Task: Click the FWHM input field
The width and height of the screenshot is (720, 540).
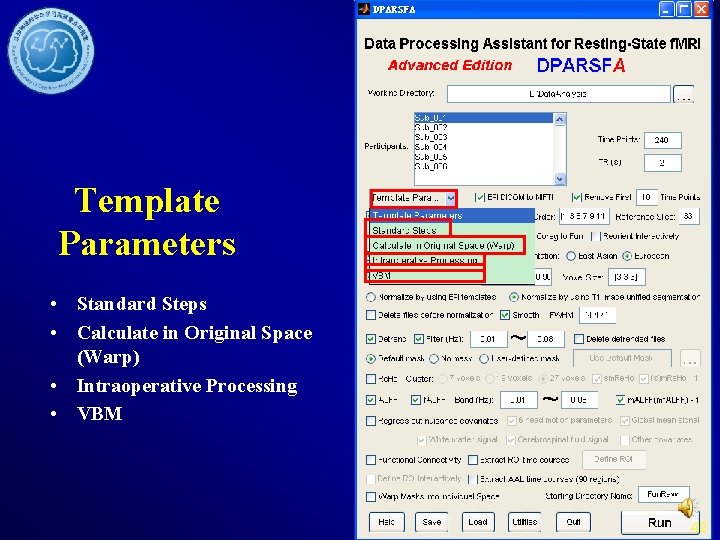Action: [597, 315]
